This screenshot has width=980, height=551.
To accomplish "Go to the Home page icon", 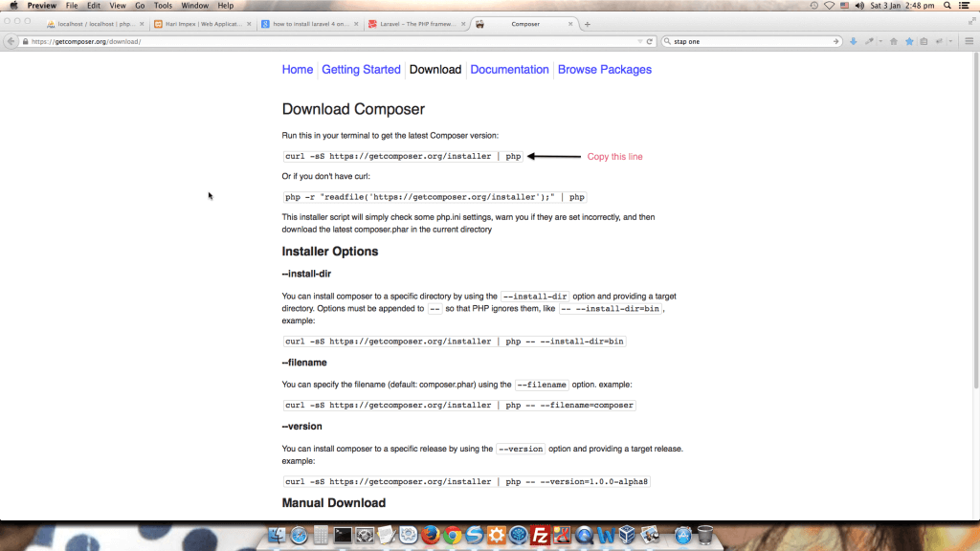I will (x=894, y=41).
